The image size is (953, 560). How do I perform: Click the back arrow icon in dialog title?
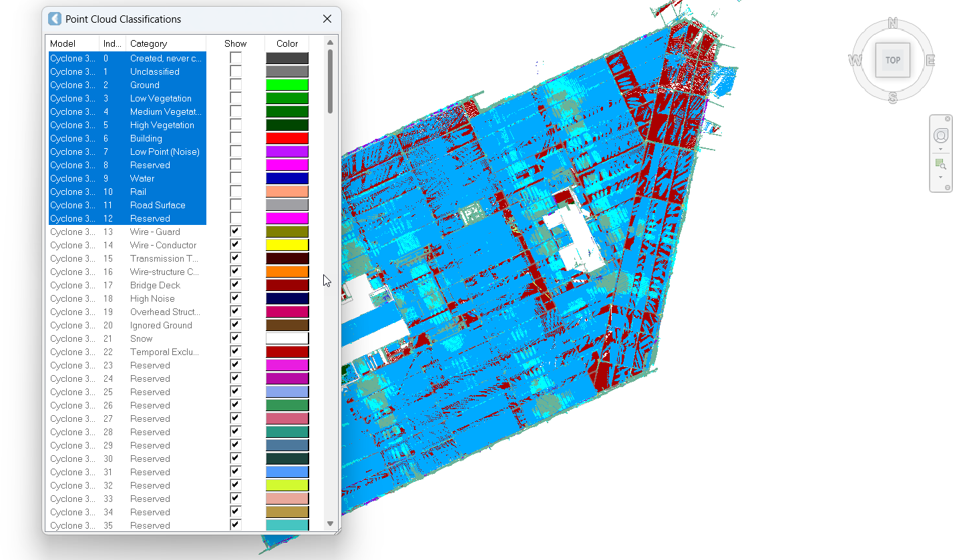(55, 19)
